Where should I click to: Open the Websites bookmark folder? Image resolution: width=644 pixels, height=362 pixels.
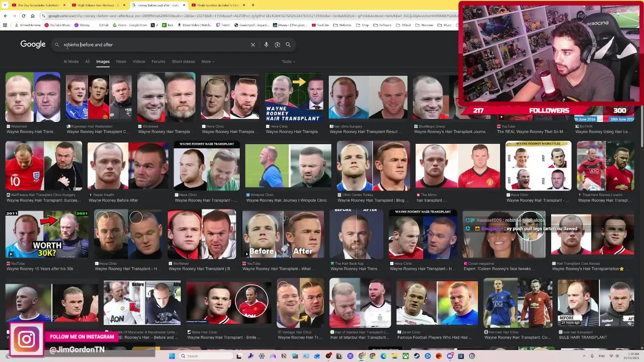pos(342,25)
